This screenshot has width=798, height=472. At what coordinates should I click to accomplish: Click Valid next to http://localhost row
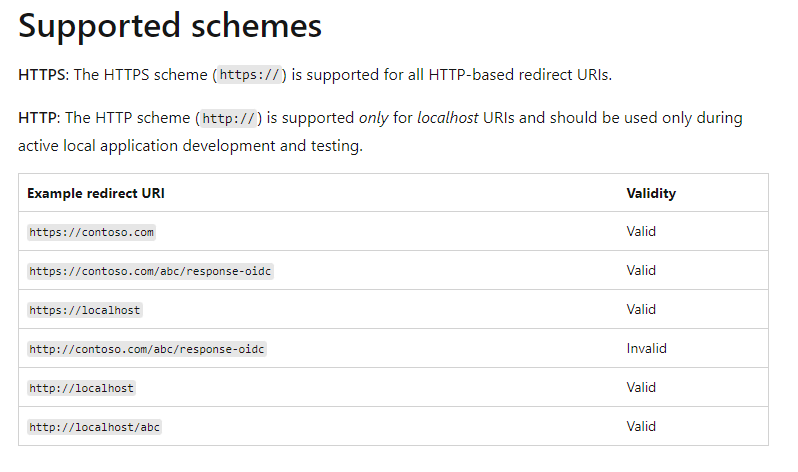641,387
